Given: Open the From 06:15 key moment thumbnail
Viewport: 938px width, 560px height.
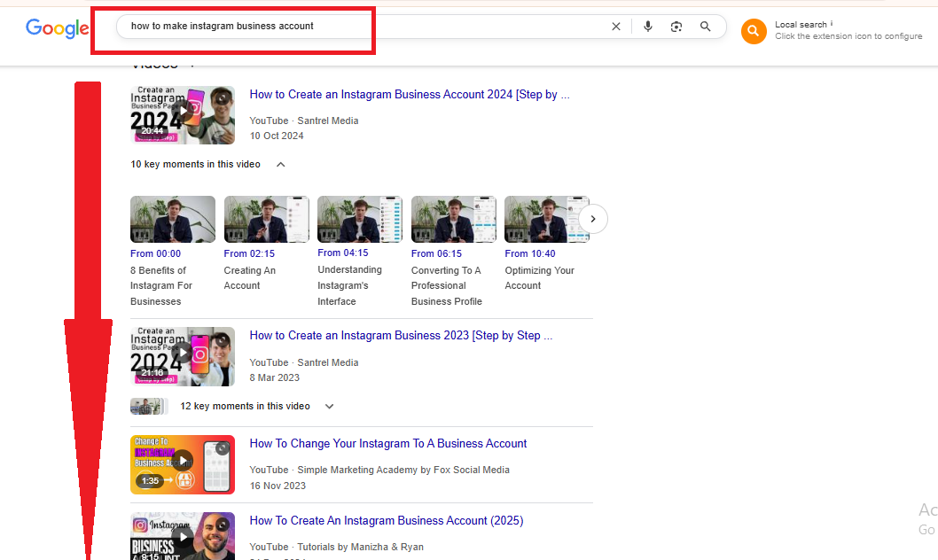Looking at the screenshot, I should click(x=453, y=219).
